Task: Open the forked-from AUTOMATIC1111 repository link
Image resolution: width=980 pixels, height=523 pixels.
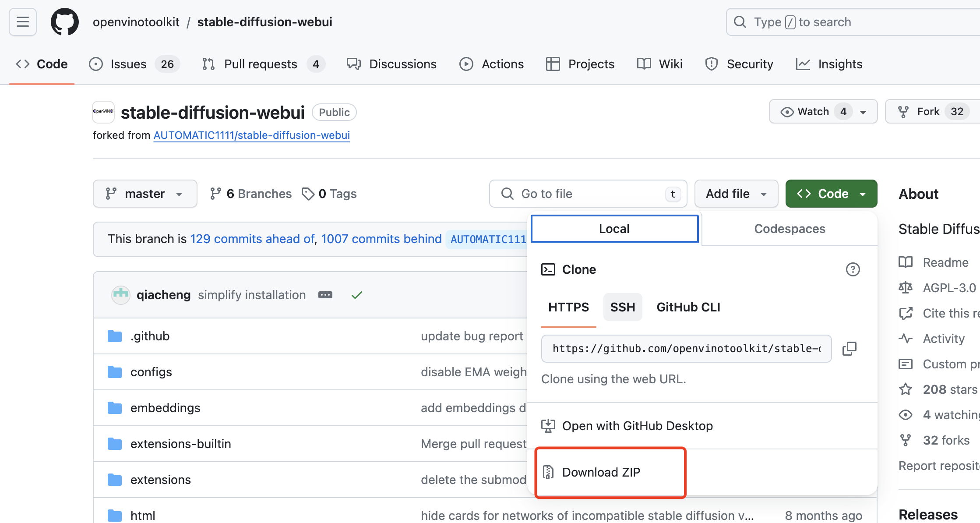Action: (251, 135)
